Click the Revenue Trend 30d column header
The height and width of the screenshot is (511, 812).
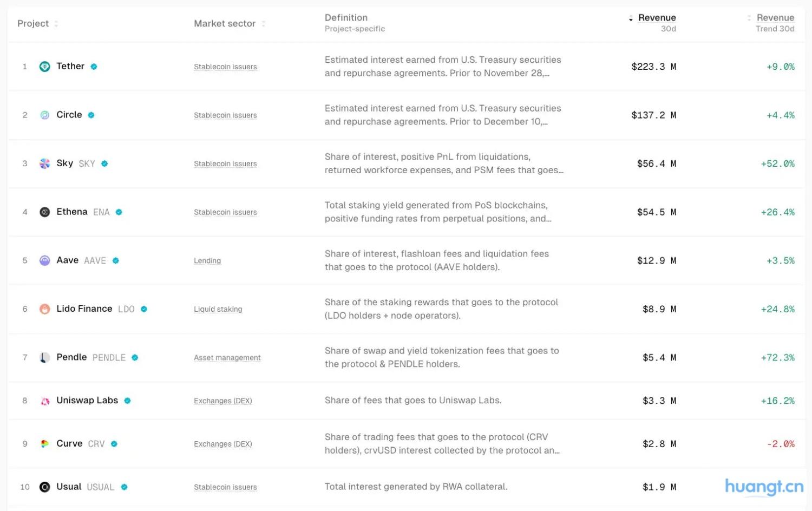775,23
